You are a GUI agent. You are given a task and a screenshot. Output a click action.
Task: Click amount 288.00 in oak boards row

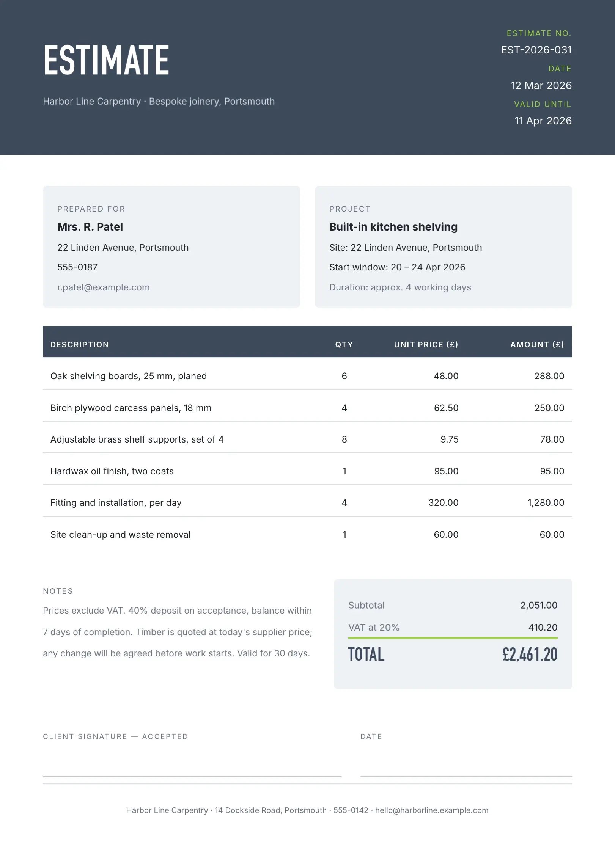tap(549, 376)
